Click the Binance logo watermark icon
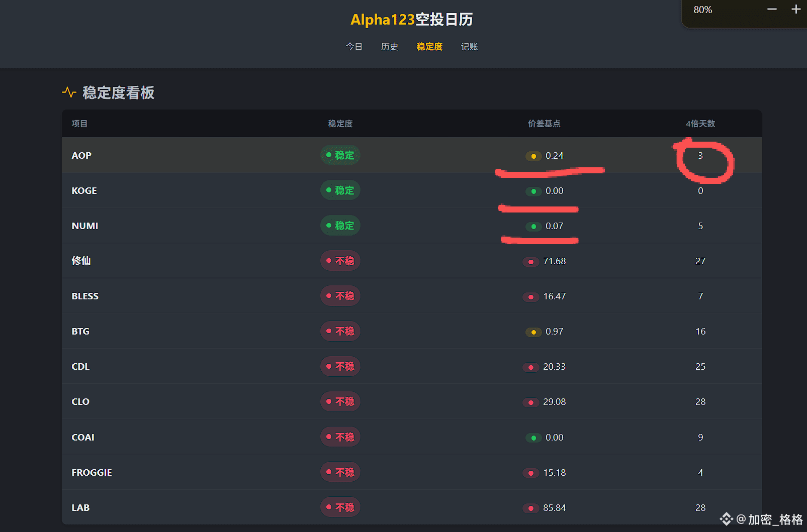 click(x=726, y=518)
